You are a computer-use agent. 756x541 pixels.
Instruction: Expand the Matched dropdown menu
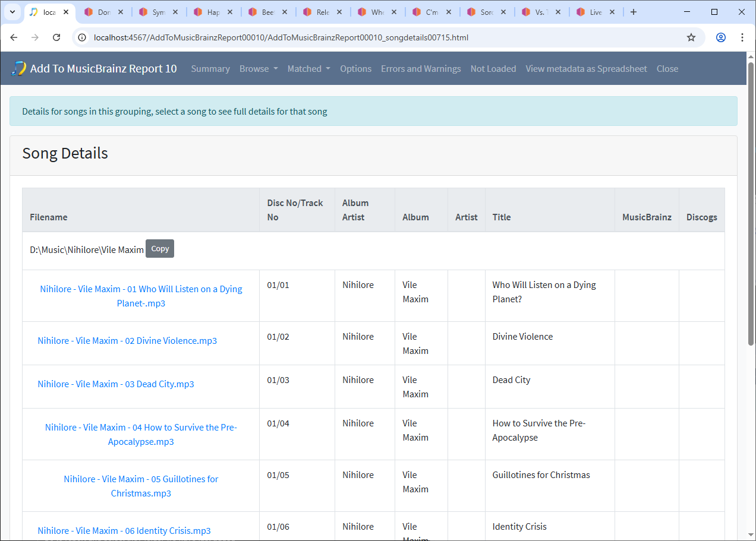pos(309,68)
